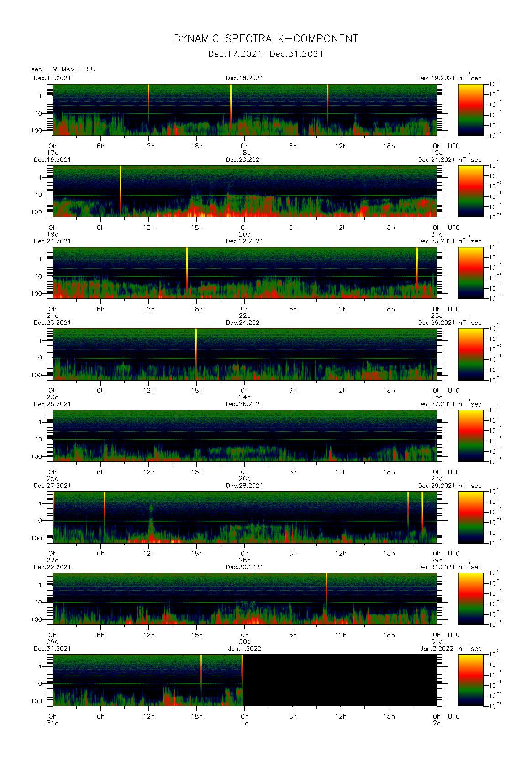The height and width of the screenshot is (767, 532).
Task: Click the seventh row's color bar
Action: [470, 598]
